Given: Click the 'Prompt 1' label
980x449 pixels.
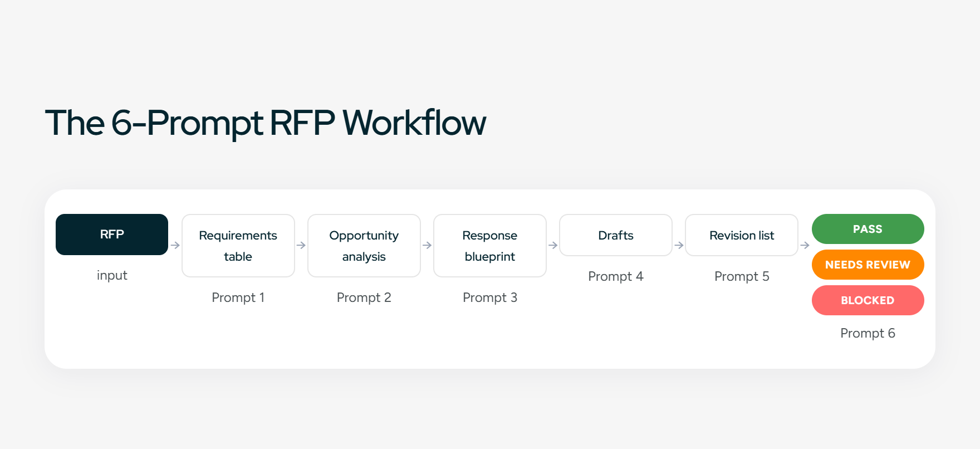Looking at the screenshot, I should coord(238,297).
